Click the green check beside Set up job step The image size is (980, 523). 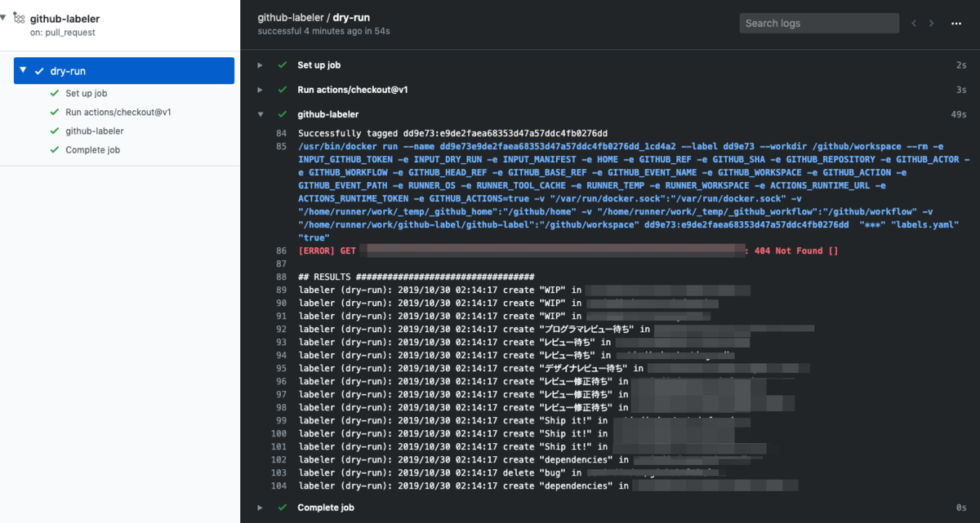pyautogui.click(x=282, y=64)
